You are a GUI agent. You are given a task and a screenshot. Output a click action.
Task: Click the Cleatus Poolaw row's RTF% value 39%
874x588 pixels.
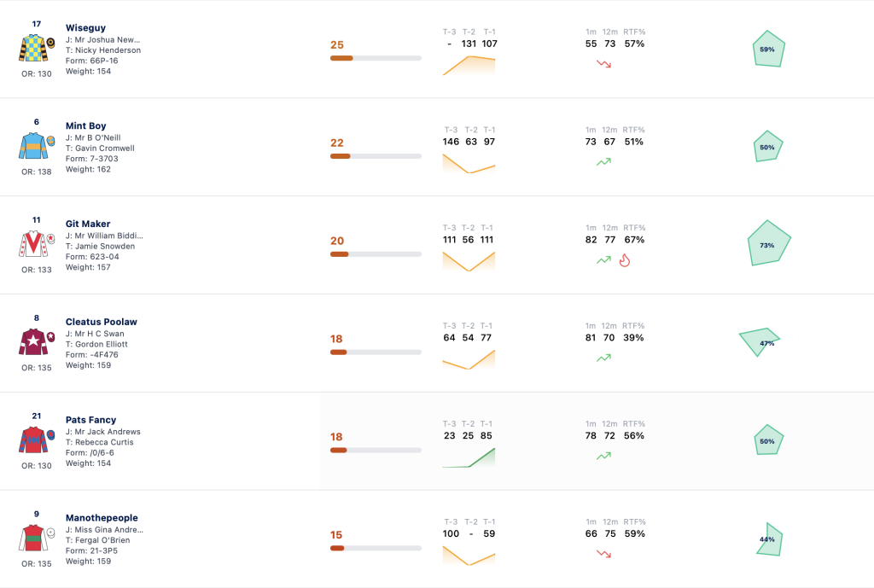pos(634,338)
